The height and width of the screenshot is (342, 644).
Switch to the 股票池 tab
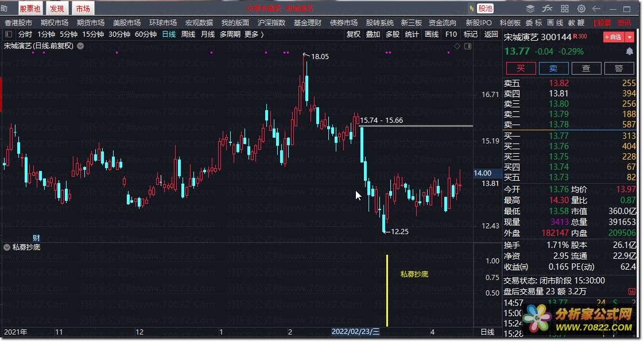pos(30,8)
